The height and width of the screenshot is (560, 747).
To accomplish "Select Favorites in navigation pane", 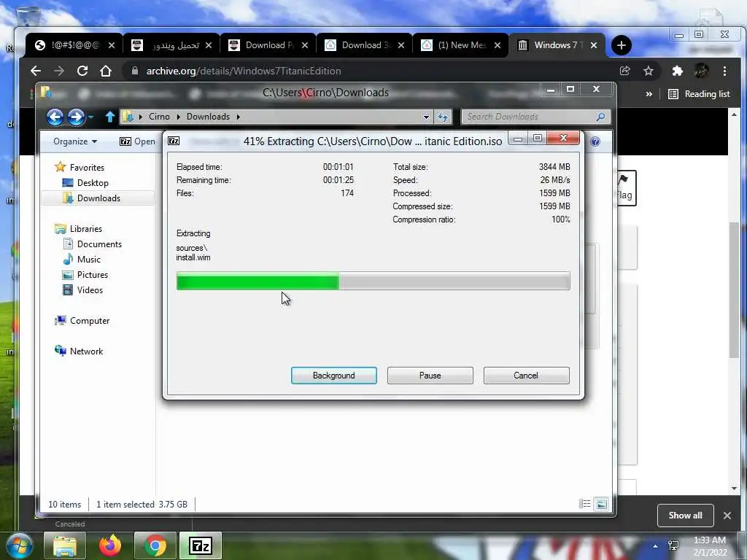I will pos(87,168).
